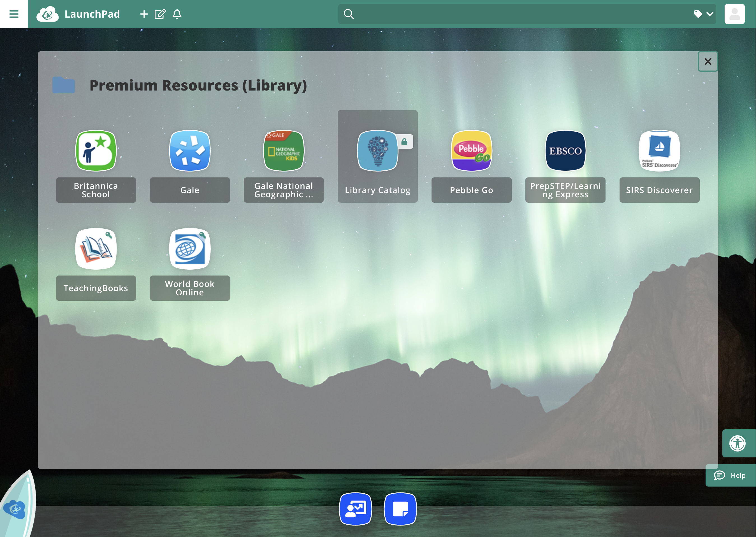Screen dimensions: 756x537
Task: Click the blue folder icon
Action: 64,85
